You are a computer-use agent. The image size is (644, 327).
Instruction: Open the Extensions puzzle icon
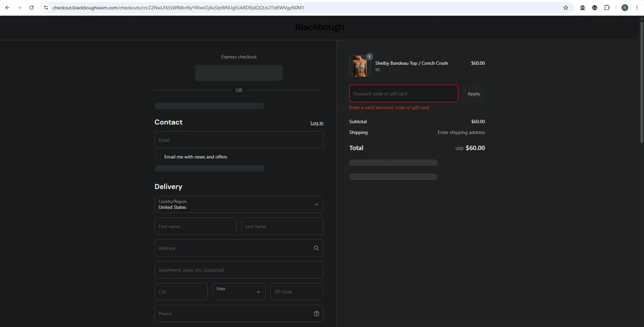(607, 8)
